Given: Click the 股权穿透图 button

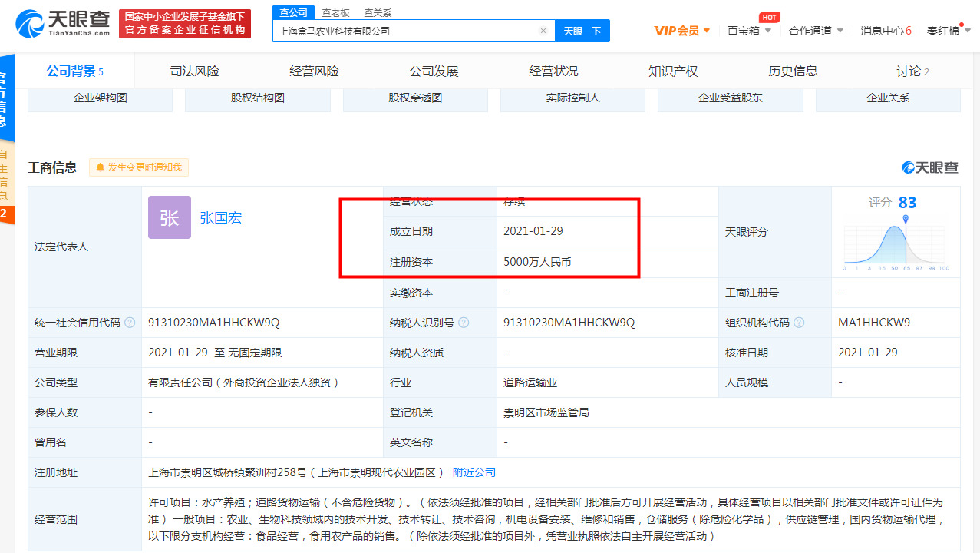Looking at the screenshot, I should click(415, 99).
